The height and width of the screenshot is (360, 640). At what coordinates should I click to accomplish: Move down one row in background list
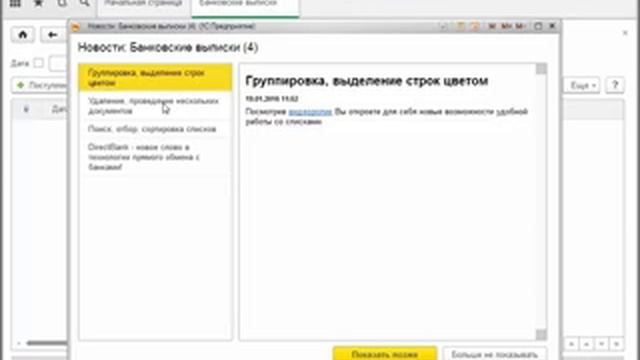point(602,344)
